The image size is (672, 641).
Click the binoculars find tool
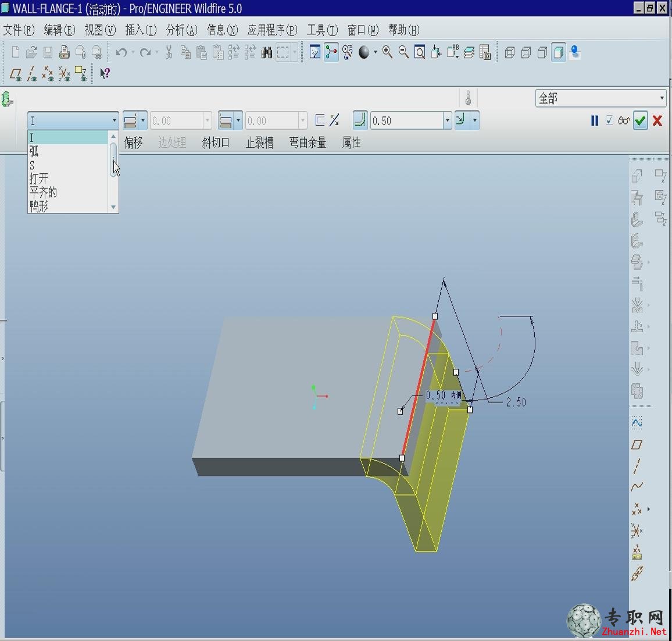[x=267, y=53]
